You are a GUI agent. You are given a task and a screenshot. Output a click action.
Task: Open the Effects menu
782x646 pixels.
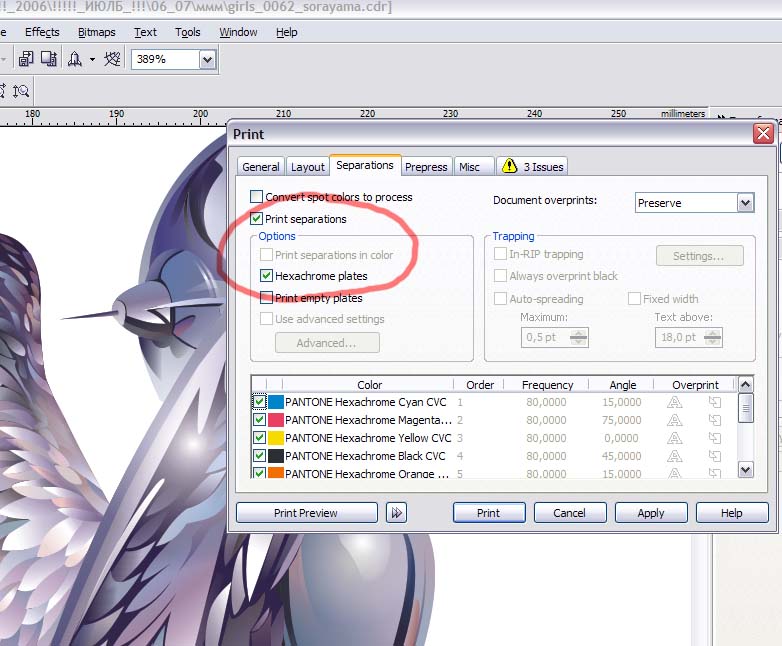(42, 32)
